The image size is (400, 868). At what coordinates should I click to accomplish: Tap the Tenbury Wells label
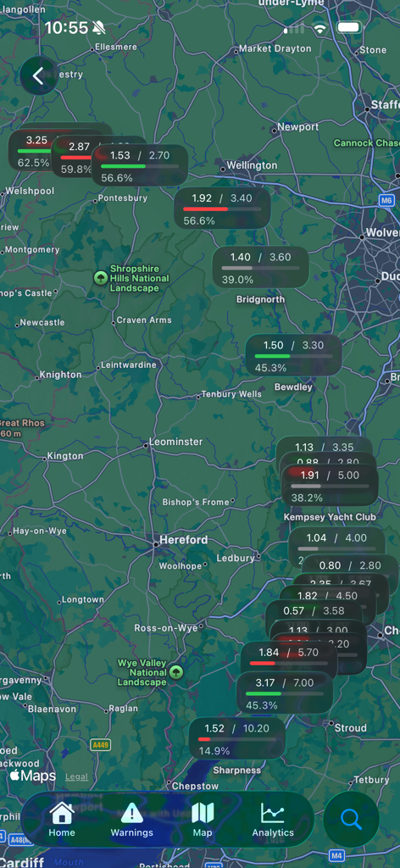coord(231,394)
